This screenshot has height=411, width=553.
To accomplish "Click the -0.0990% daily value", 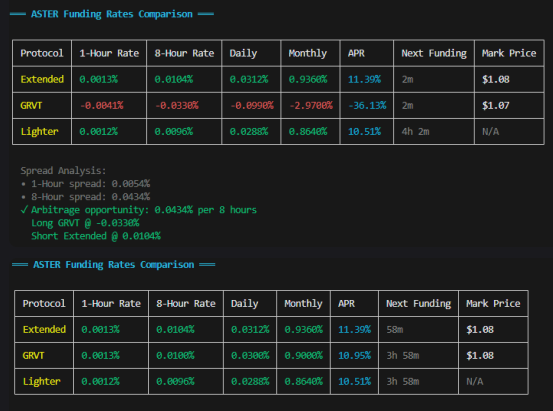I will [x=252, y=105].
